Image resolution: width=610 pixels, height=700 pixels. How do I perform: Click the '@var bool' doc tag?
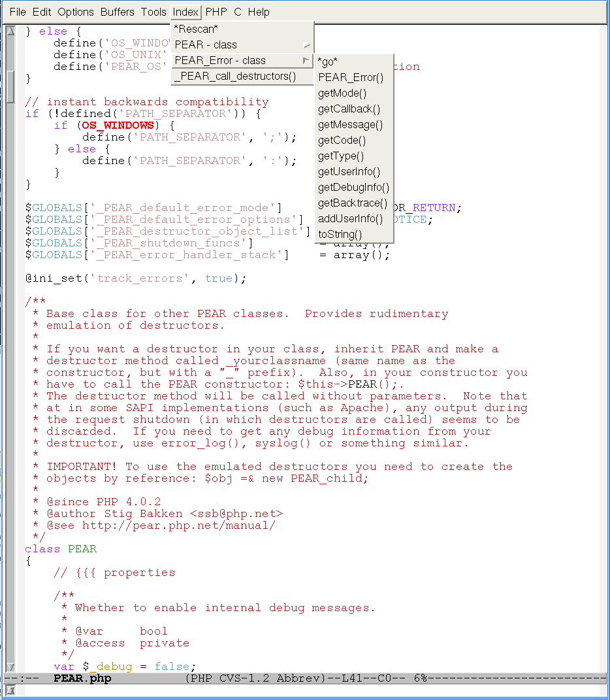pyautogui.click(x=121, y=631)
